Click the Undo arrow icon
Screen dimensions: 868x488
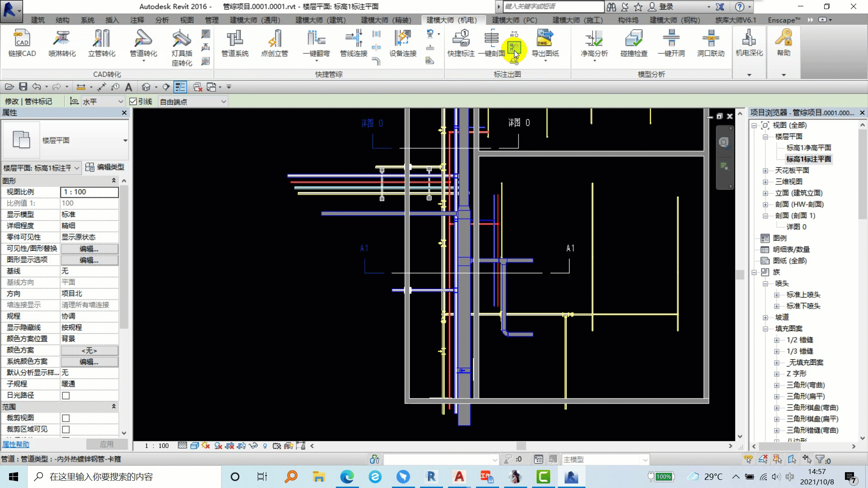tap(37, 87)
